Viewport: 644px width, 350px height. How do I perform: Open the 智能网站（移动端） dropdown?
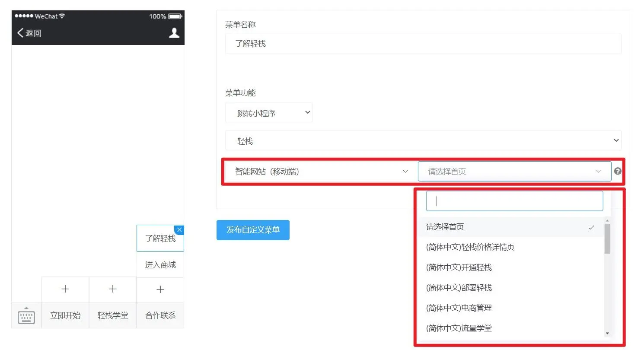click(321, 171)
